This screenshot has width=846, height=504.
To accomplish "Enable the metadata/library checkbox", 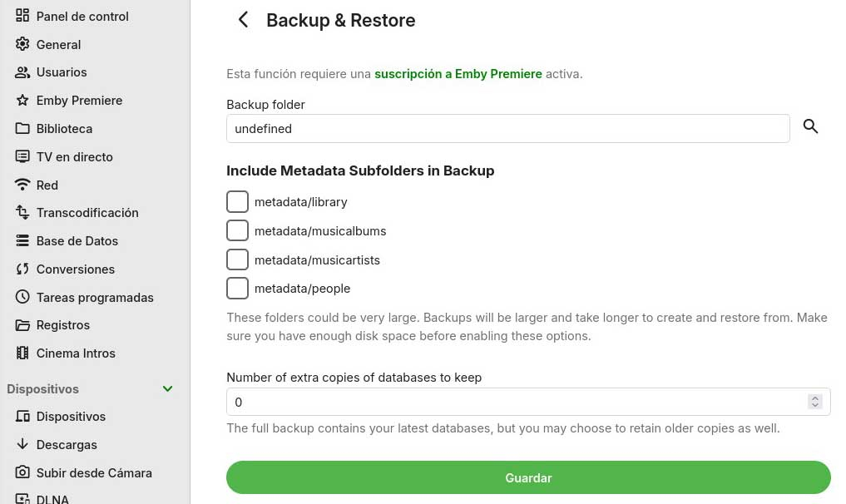I will coord(237,202).
